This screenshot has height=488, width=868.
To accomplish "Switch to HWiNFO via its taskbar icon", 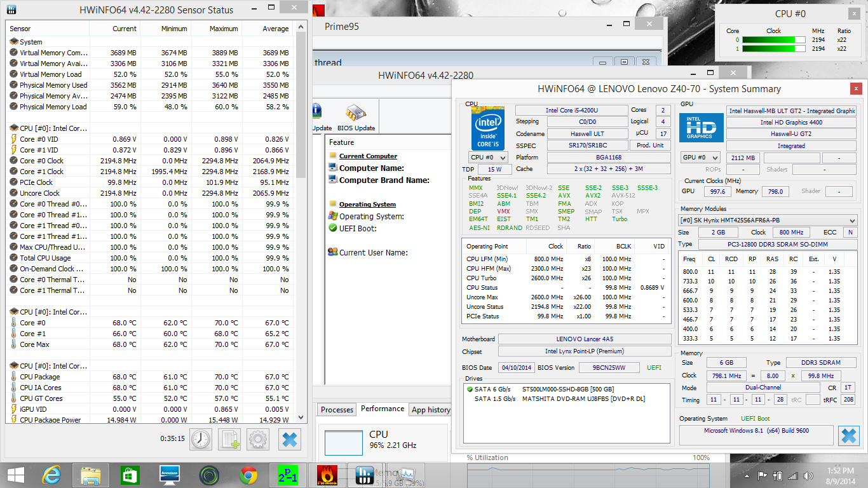I will [x=365, y=475].
